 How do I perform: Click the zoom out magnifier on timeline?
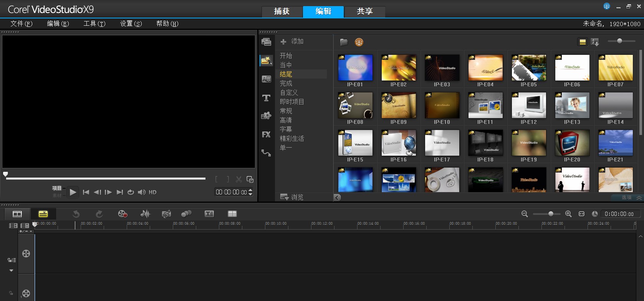[525, 214]
